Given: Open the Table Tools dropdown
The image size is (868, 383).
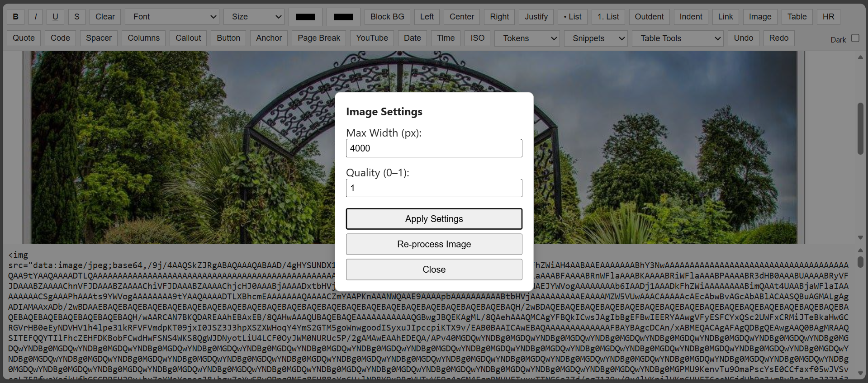Looking at the screenshot, I should coord(677,38).
